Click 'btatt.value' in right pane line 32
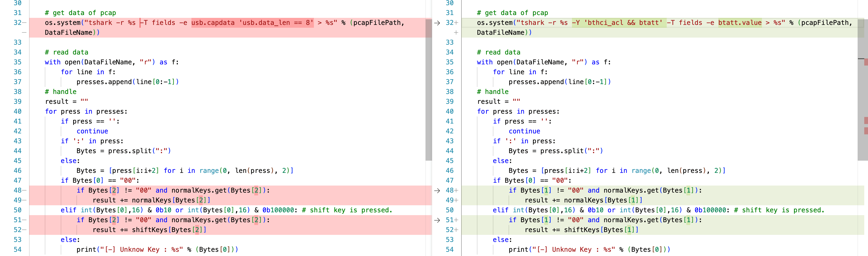The width and height of the screenshot is (868, 256). 740,23
